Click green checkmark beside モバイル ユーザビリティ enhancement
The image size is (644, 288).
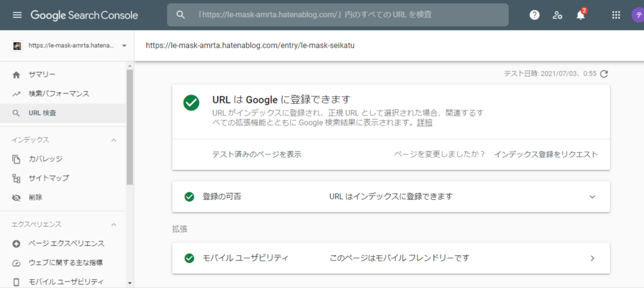click(x=189, y=259)
